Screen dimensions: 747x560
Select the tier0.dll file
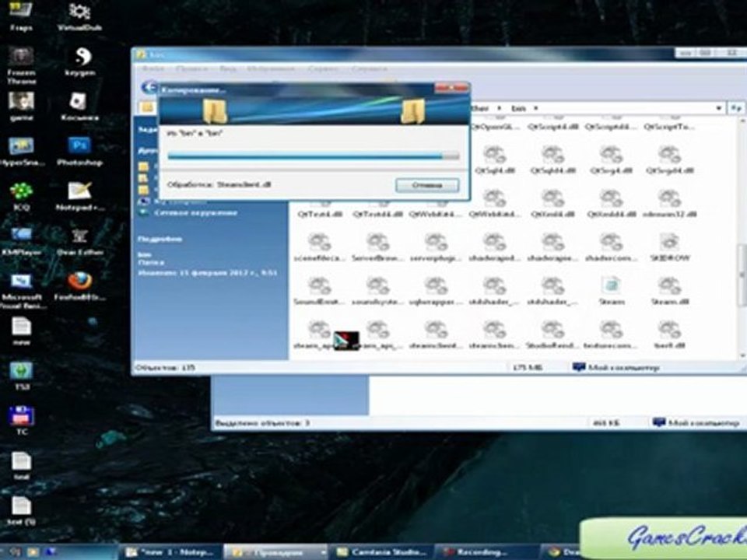(670, 330)
